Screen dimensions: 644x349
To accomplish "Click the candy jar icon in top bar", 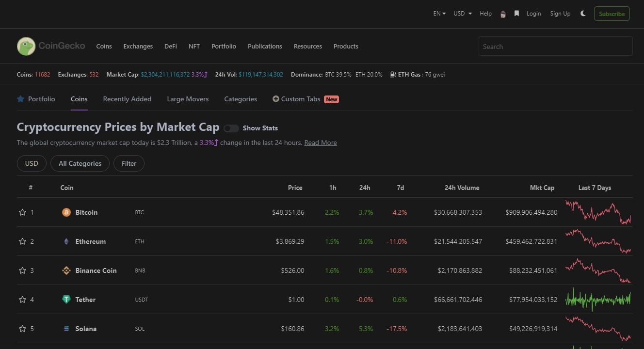I will [503, 14].
